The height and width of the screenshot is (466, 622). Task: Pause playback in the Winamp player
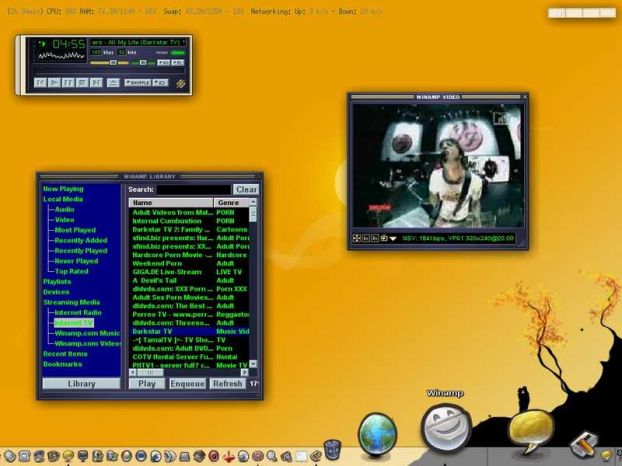68,82
